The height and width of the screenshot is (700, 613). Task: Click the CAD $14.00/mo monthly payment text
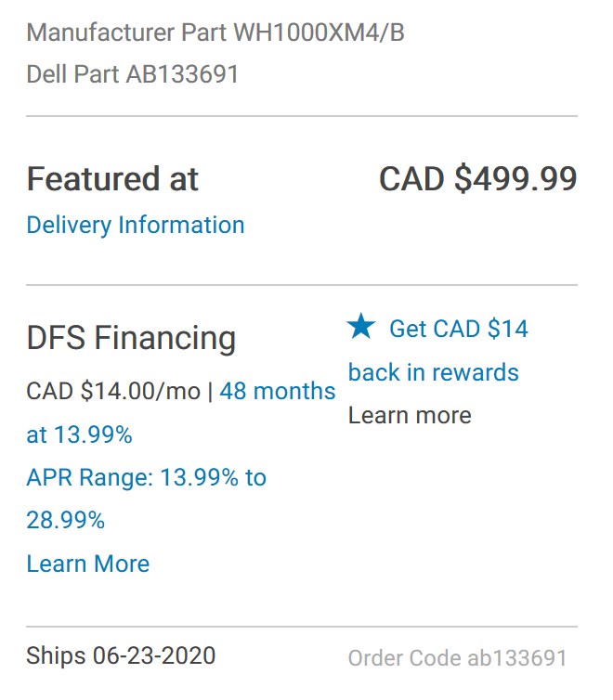click(113, 391)
